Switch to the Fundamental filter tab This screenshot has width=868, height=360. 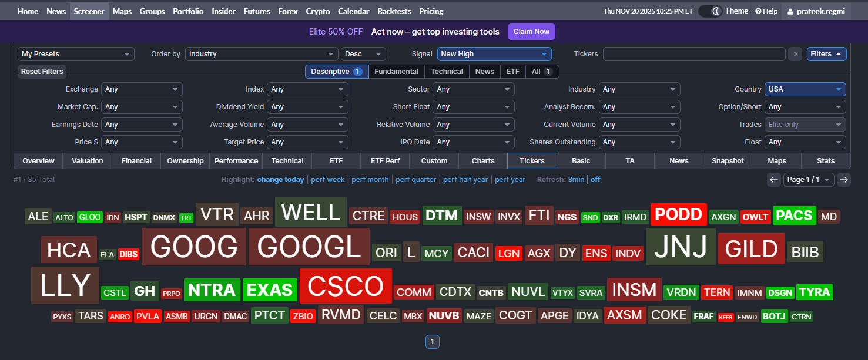coord(396,72)
